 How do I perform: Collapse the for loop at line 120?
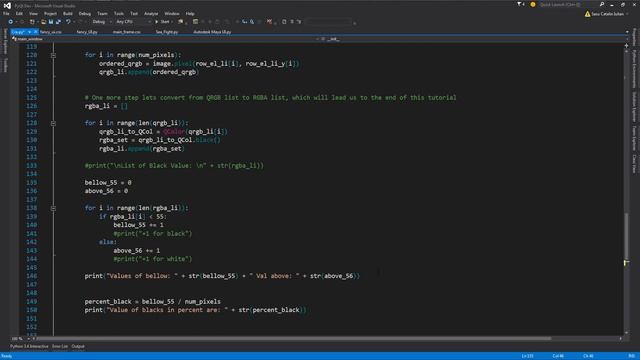[53, 55]
